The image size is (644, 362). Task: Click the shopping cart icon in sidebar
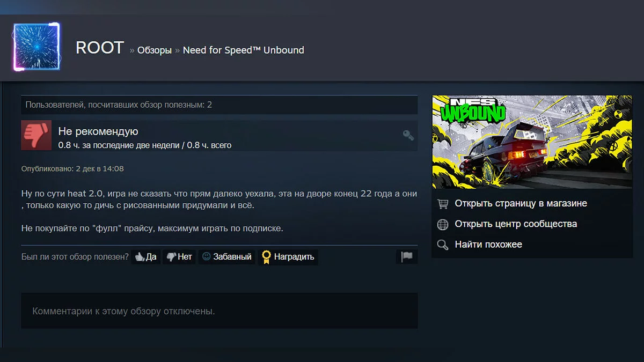pyautogui.click(x=443, y=204)
